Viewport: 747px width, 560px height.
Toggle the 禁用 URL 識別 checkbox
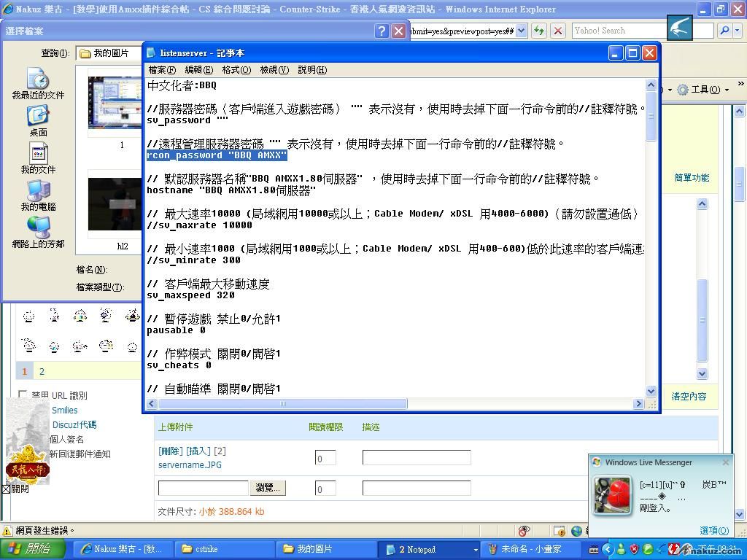23,395
